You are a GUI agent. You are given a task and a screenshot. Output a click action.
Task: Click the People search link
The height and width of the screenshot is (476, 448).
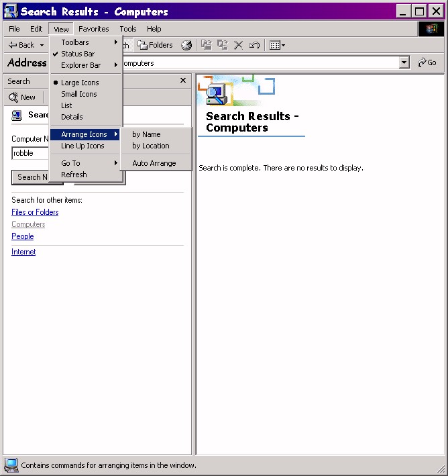click(22, 236)
